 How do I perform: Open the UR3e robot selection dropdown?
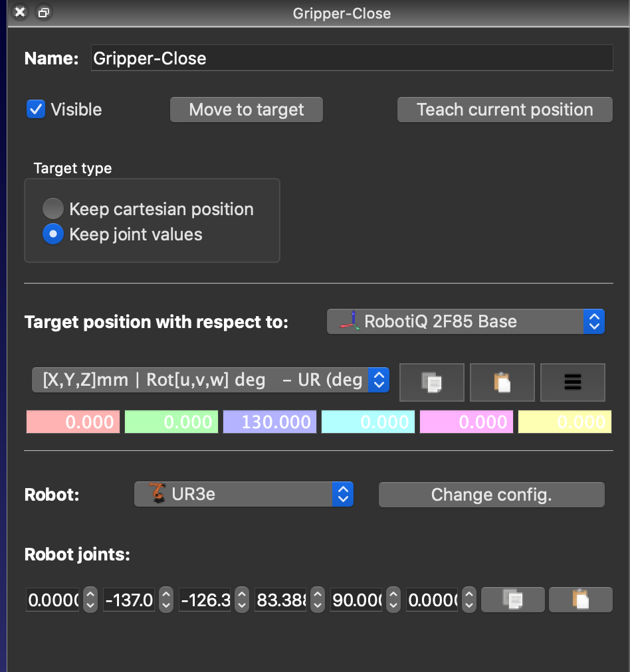pyautogui.click(x=243, y=495)
